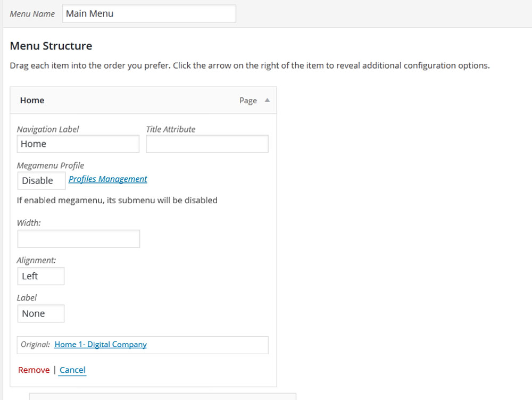
Task: Open the Profiles Management link
Action: point(108,179)
